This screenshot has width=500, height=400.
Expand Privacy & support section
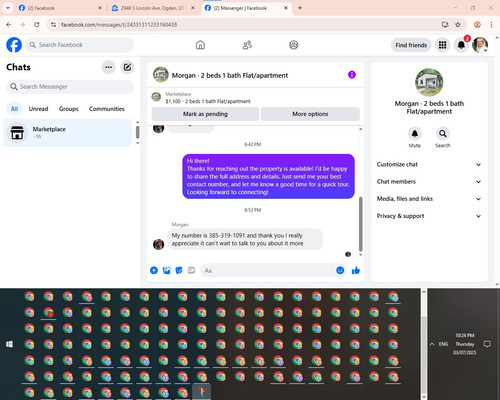429,216
